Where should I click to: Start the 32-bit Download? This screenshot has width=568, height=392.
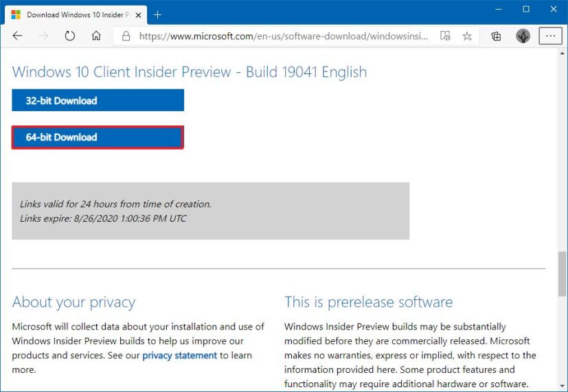click(x=98, y=100)
